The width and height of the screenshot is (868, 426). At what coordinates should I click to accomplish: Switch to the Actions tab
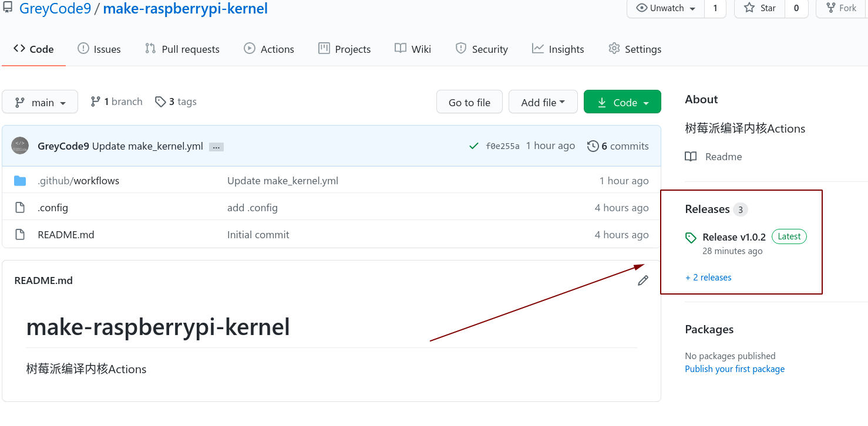(269, 49)
